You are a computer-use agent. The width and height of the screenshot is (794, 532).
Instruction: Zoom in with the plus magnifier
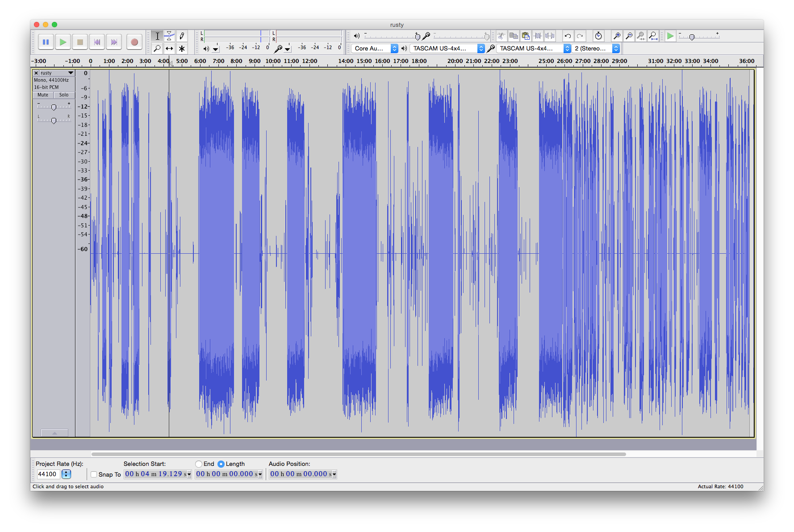[617, 36]
